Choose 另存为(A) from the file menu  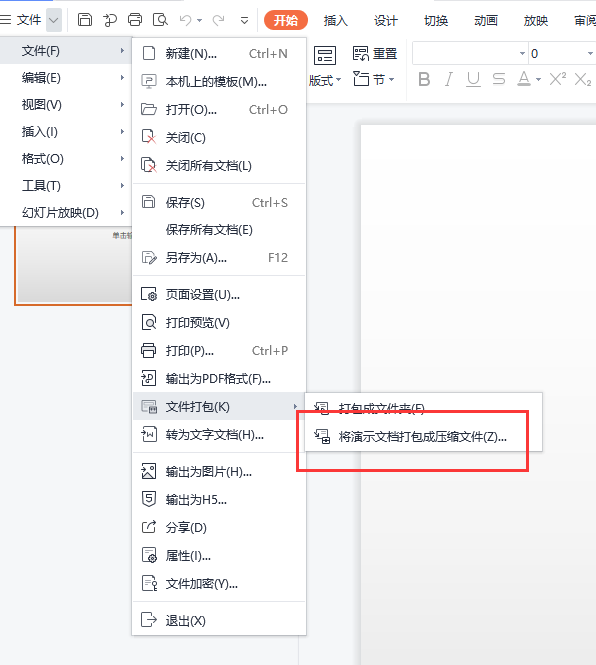[219, 258]
